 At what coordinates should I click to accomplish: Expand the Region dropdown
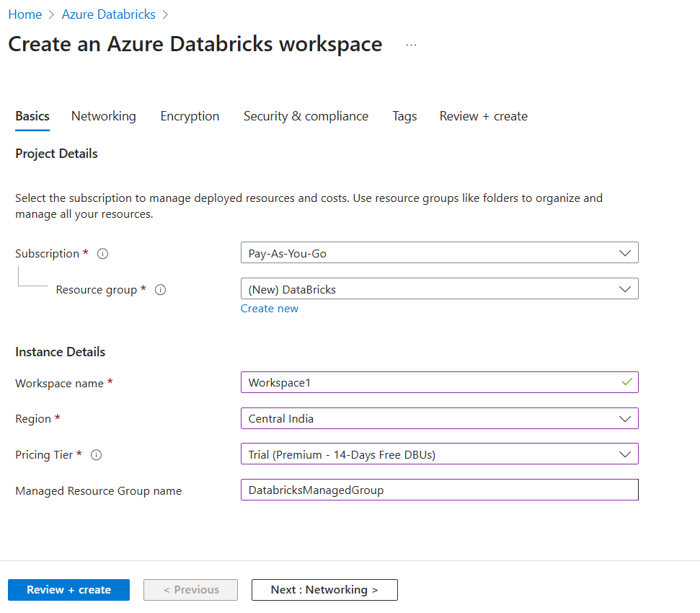point(439,418)
